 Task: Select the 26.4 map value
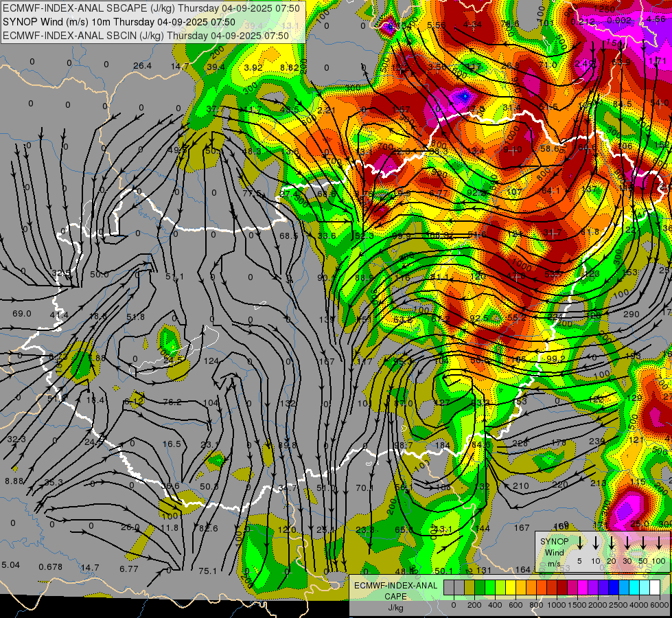point(142,66)
